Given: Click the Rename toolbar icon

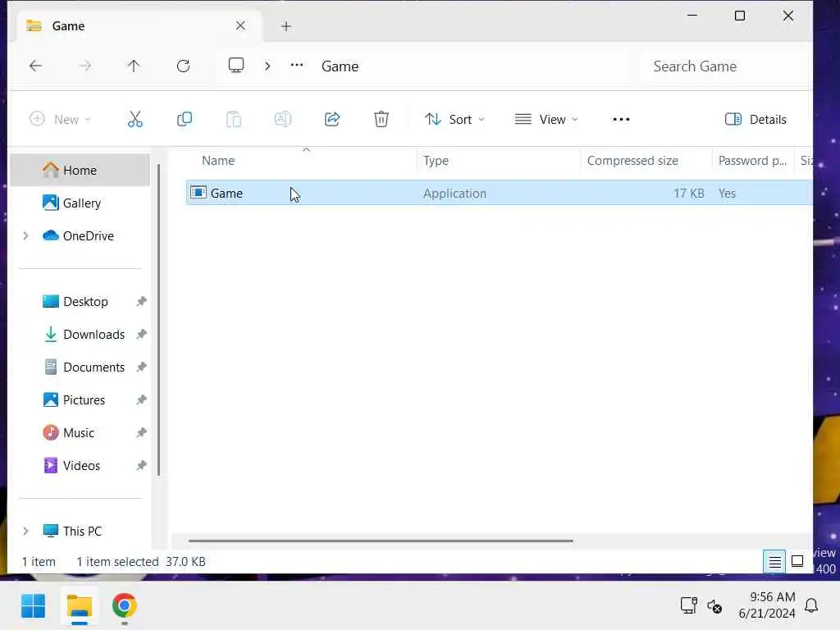Looking at the screenshot, I should pos(283,119).
